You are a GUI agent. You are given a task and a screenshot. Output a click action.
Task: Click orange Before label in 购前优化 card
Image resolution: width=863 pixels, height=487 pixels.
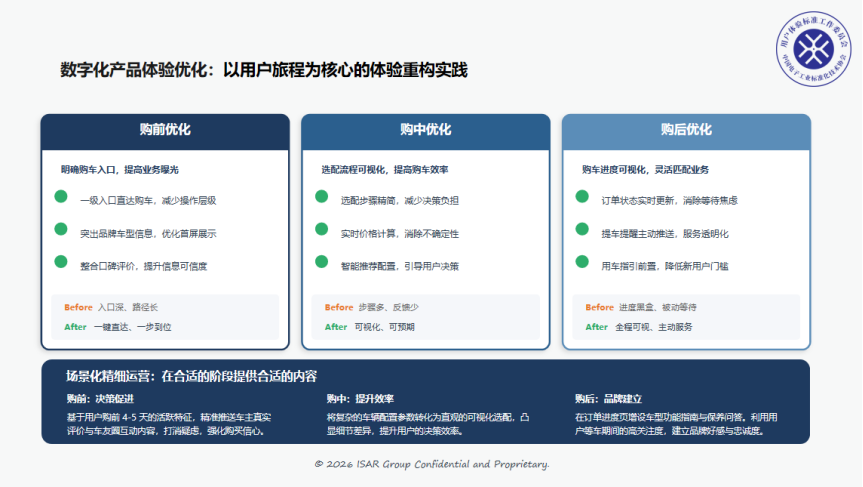(x=78, y=307)
